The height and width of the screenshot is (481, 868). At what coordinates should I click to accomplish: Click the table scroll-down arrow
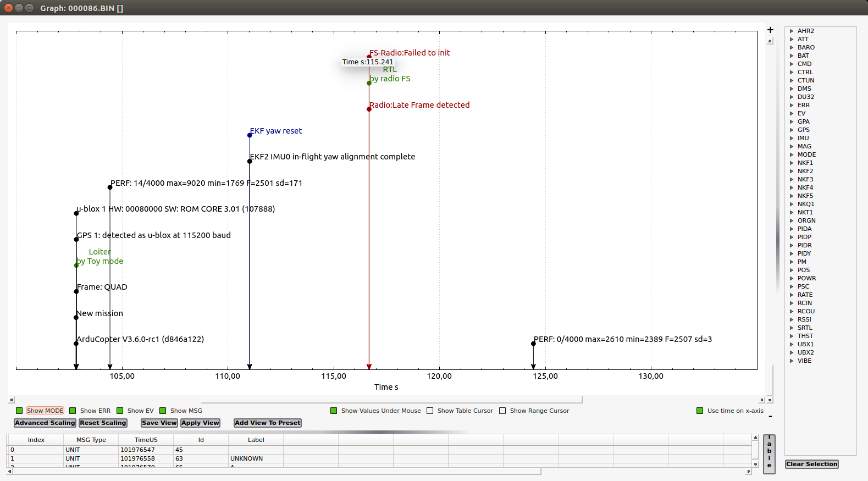pos(755,464)
